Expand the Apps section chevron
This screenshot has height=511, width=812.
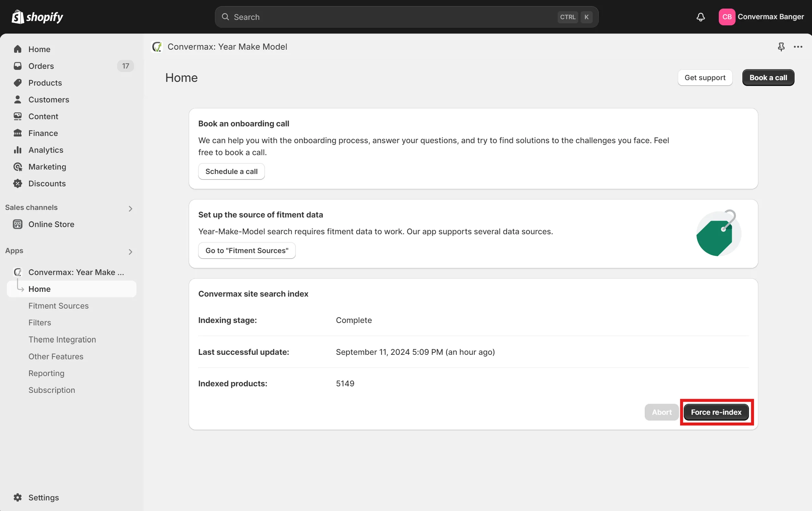(130, 252)
